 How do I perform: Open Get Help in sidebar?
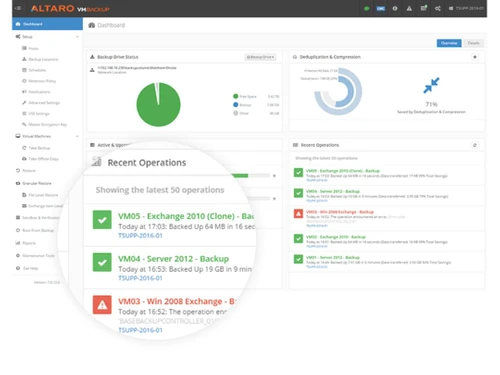pyautogui.click(x=27, y=268)
